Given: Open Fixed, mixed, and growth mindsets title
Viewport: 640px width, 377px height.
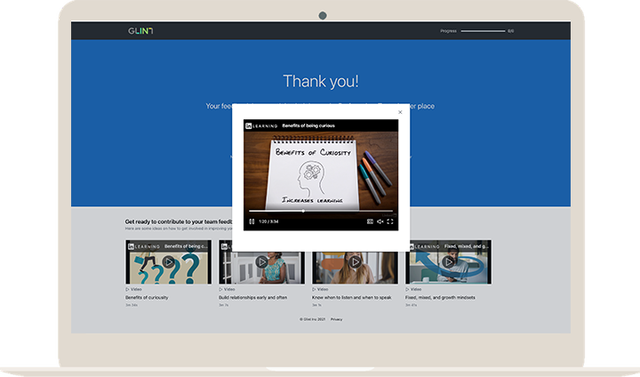Looking at the screenshot, I should pos(440,297).
